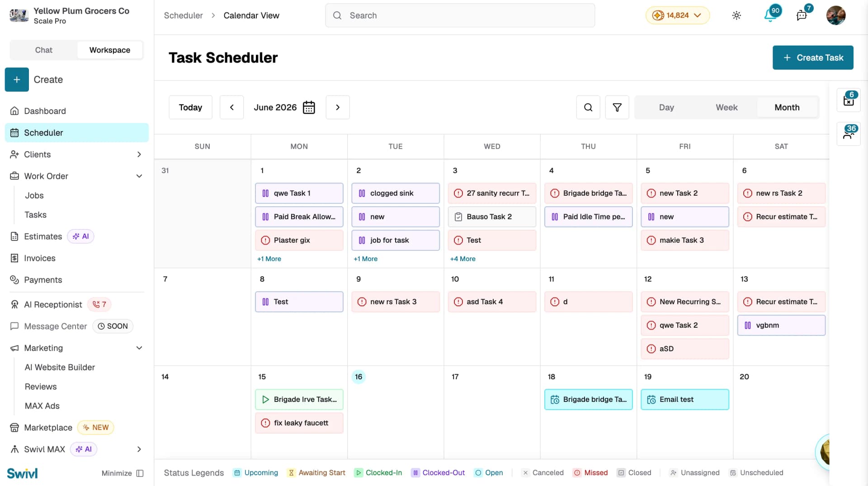Image resolution: width=868 pixels, height=486 pixels.
Task: Open Dashboard from the sidebar
Action: pyautogui.click(x=76, y=111)
